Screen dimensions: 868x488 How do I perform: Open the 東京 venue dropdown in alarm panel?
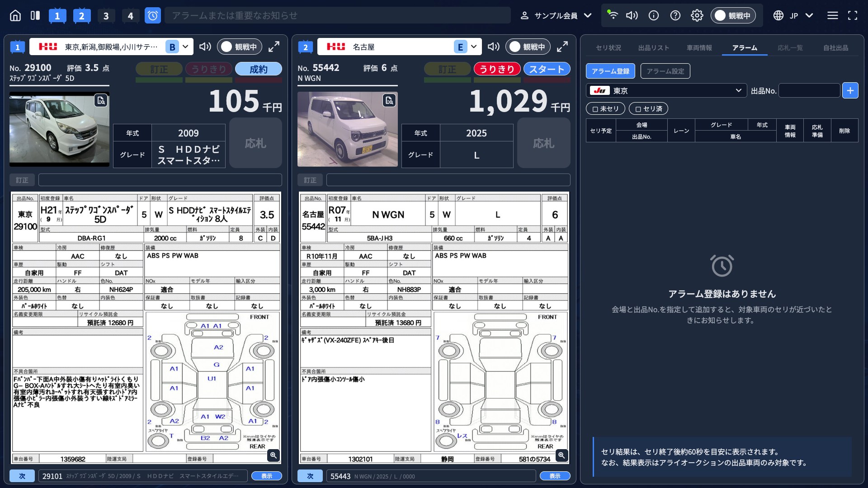pos(666,90)
